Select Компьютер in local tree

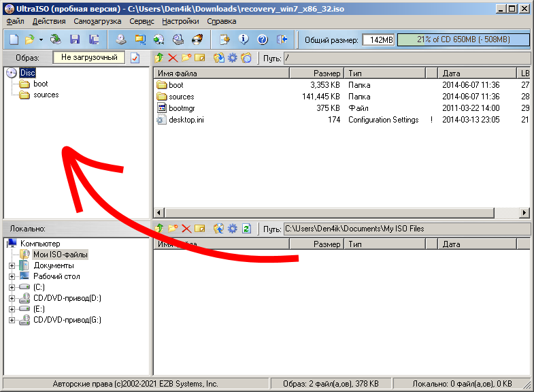(x=40, y=244)
